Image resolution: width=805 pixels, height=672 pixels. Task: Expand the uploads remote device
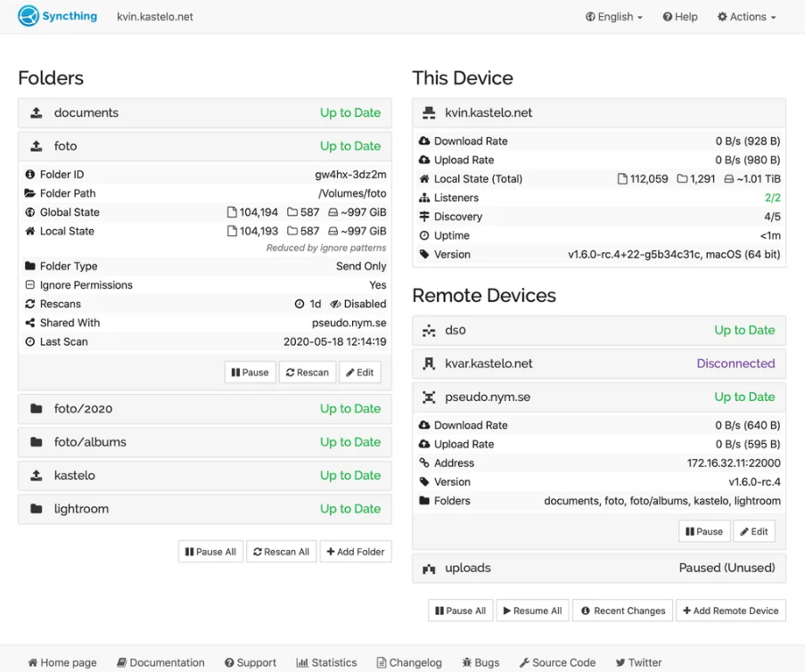(x=598, y=568)
